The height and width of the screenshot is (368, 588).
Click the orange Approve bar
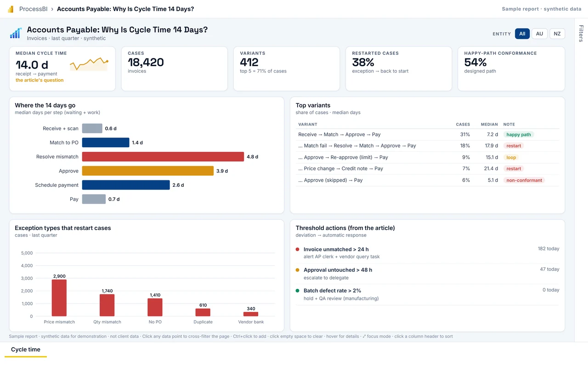pos(148,171)
